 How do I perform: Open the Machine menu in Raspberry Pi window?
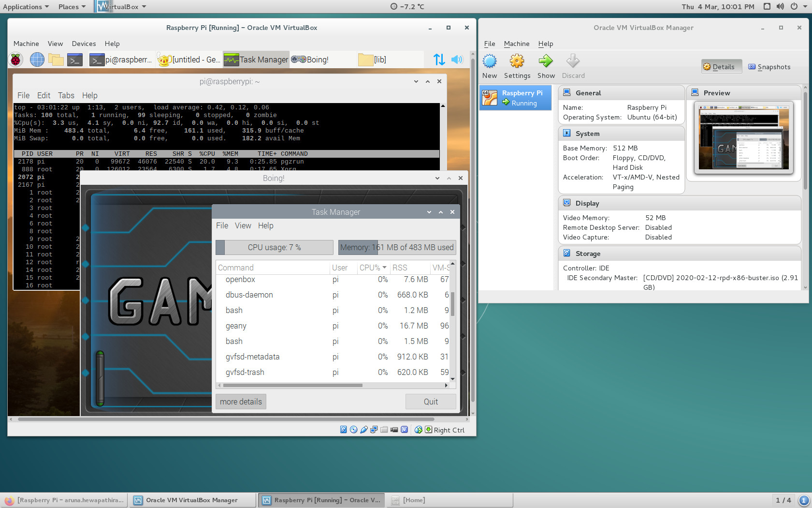pyautogui.click(x=26, y=44)
